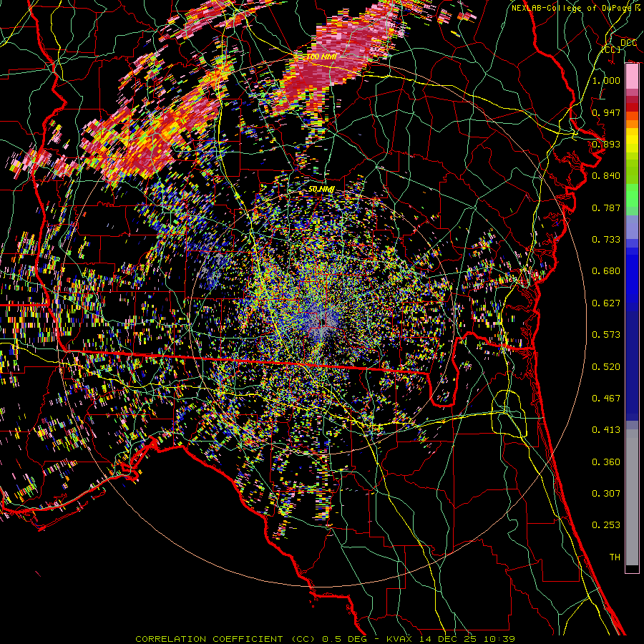Click the 0.787 legend value

[606, 208]
